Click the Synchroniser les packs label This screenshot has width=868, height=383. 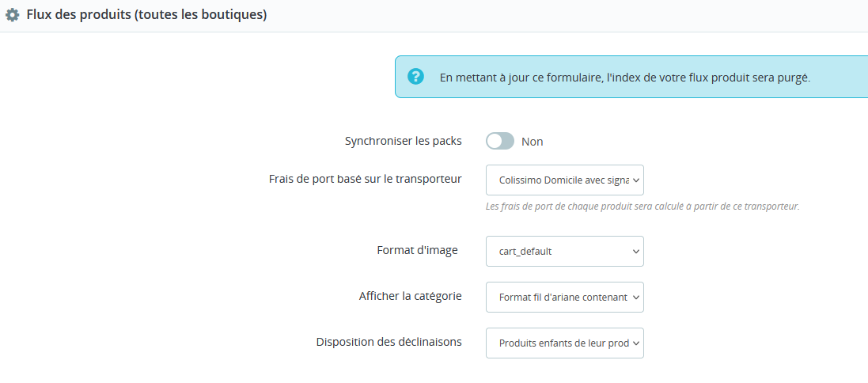(x=403, y=141)
